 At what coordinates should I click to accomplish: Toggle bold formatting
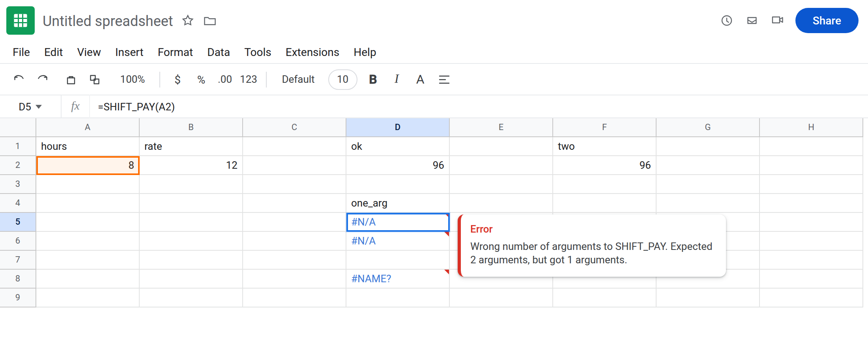(373, 80)
